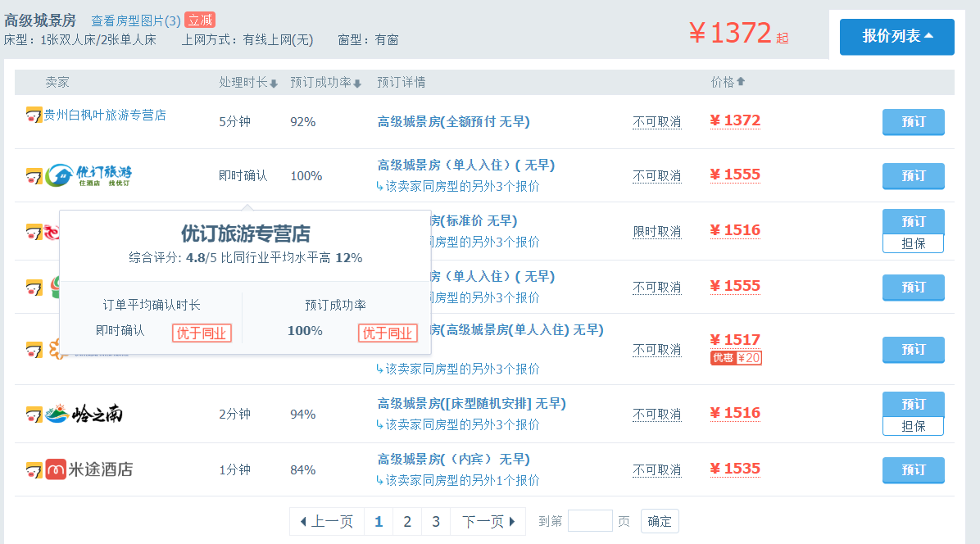
Task: Select page 3 in pagination
Action: (x=436, y=522)
